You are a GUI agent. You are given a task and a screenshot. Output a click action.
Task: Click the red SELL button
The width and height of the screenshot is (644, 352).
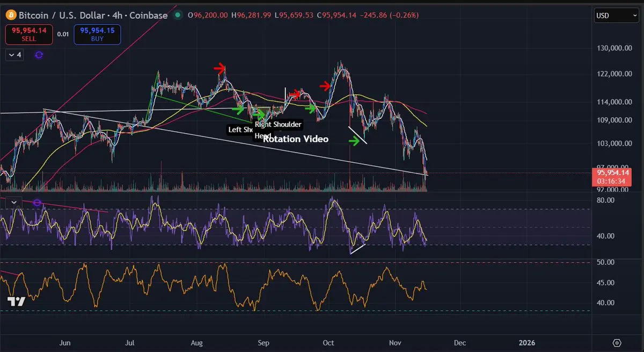29,34
